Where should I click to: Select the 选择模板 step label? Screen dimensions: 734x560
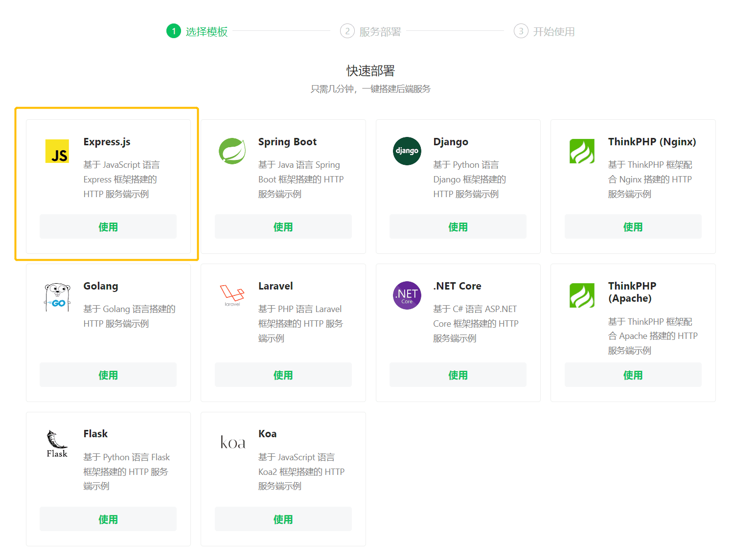click(x=206, y=32)
